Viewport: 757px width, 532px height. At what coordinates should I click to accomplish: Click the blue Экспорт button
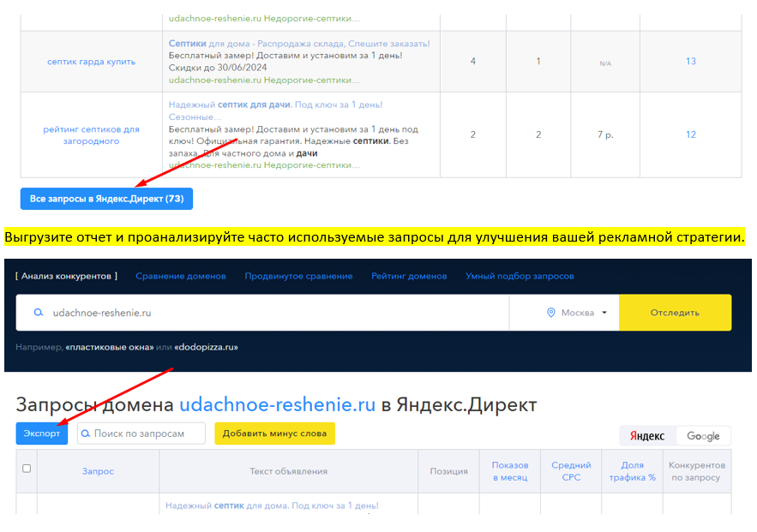[42, 433]
